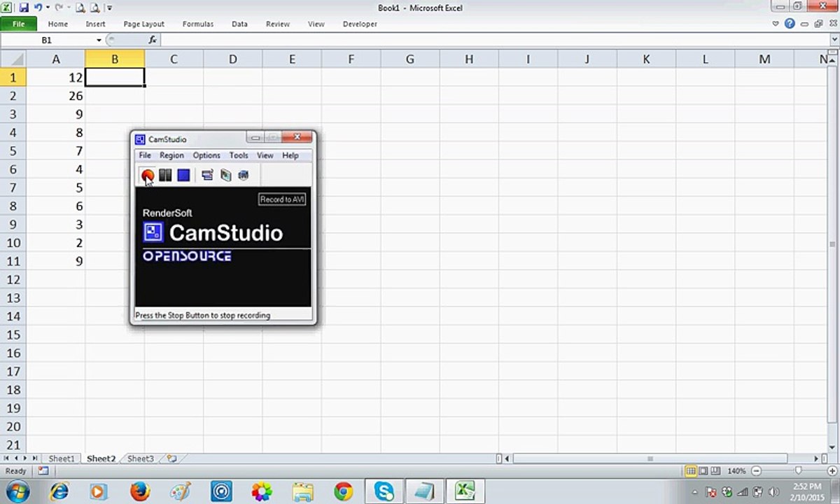Open the Page Layout ribbon tab
The image size is (840, 504).
point(144,24)
